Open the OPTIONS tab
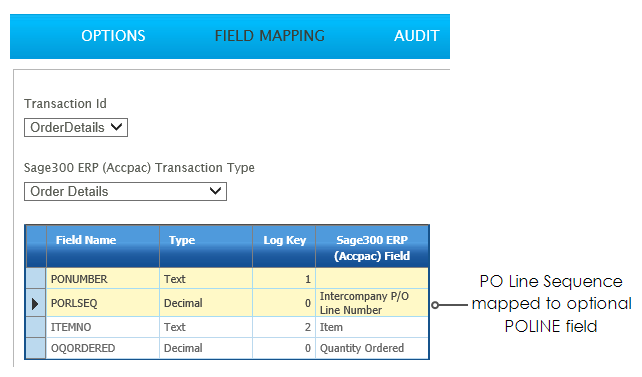 tap(113, 36)
